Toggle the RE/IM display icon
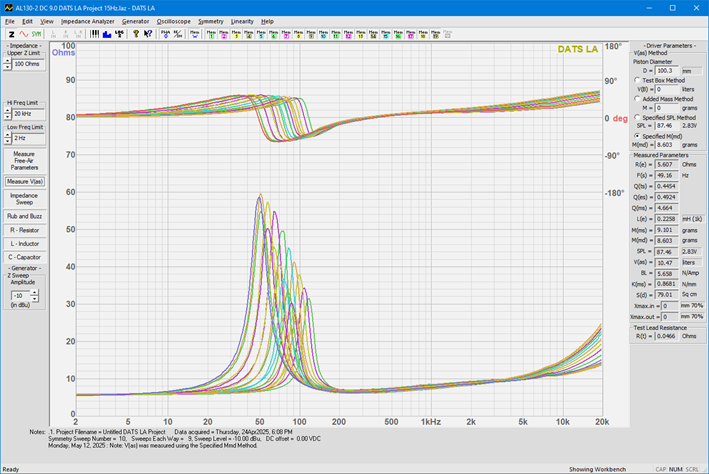Image resolution: width=709 pixels, height=474 pixels. coord(178,34)
